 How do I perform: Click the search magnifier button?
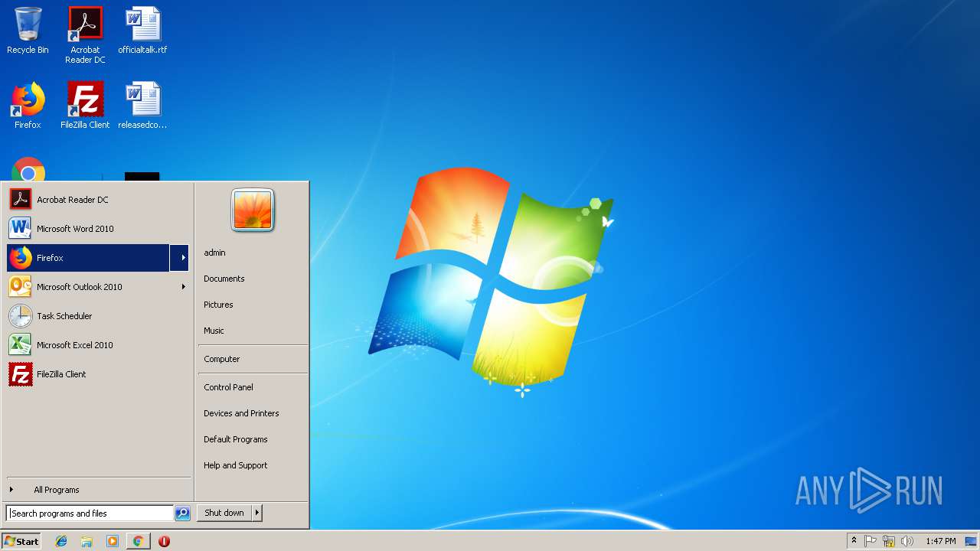tap(182, 514)
